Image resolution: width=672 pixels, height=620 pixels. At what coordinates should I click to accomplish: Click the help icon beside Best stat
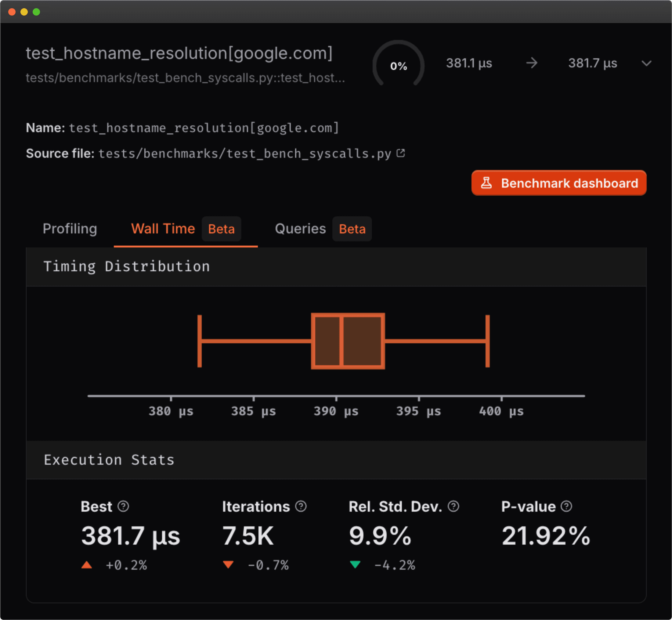pos(124,506)
